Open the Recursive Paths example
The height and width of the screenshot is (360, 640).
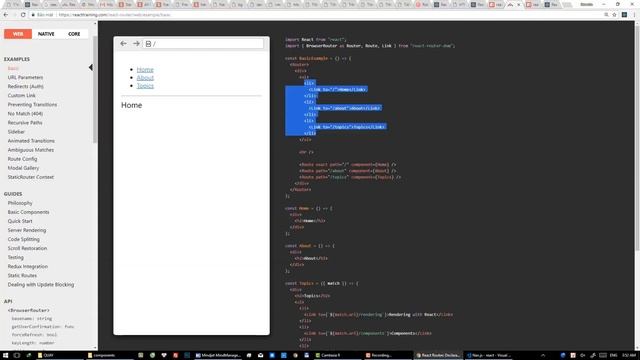pyautogui.click(x=25, y=122)
